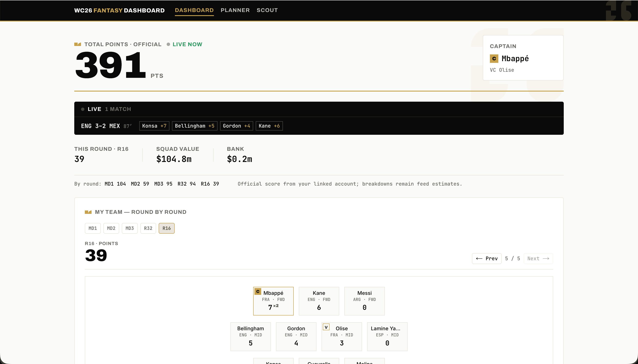Click the 5 / 5 page indicator

512,259
